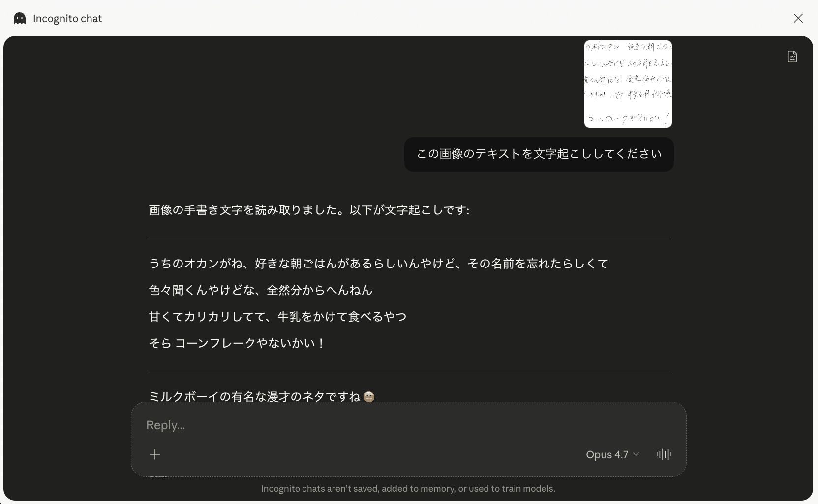
Task: Click the response line starting "画像の手書き文字"
Action: 309,210
